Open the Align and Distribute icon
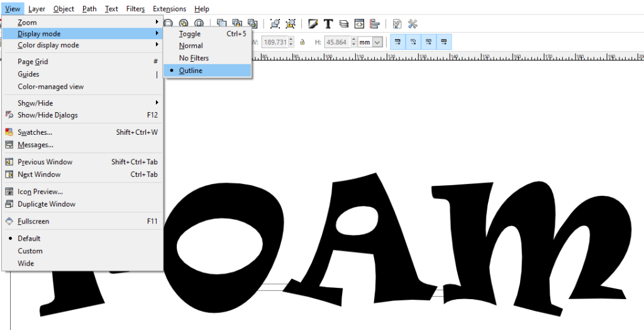This screenshot has width=644, height=330. point(374,23)
